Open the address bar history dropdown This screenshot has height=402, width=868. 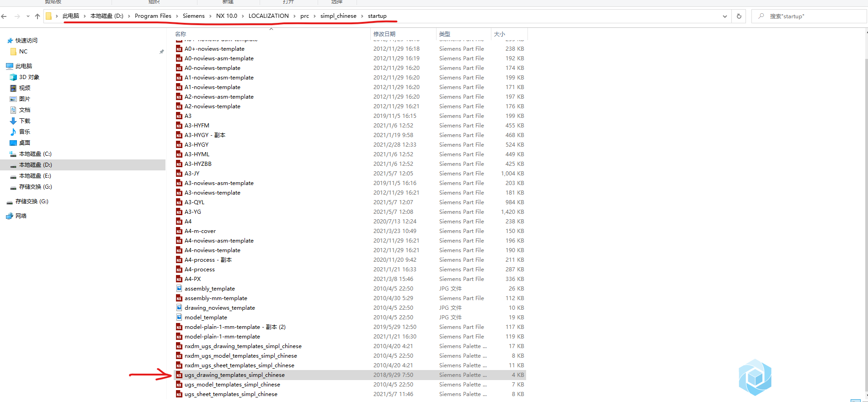[725, 16]
